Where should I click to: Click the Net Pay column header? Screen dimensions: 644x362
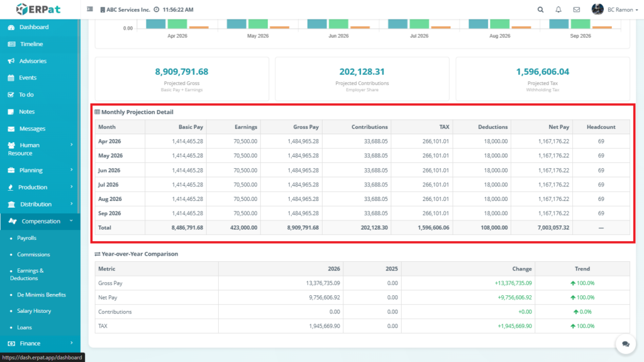[558, 127]
